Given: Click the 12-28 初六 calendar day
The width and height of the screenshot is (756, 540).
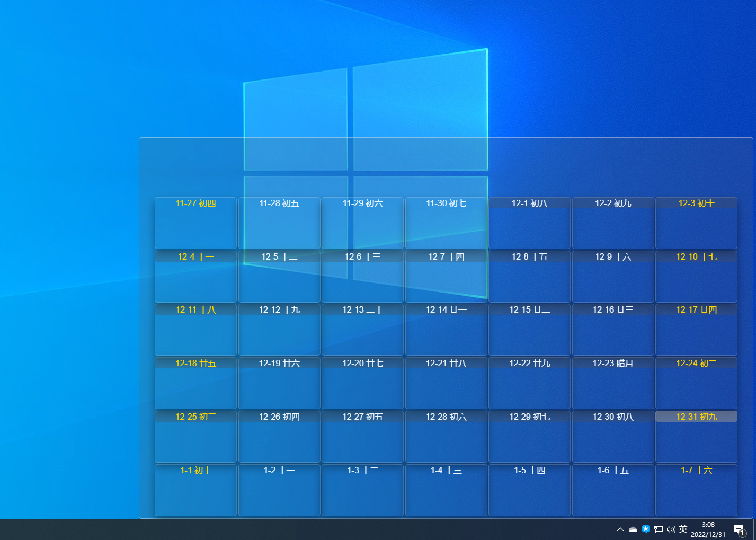Looking at the screenshot, I should (446, 437).
